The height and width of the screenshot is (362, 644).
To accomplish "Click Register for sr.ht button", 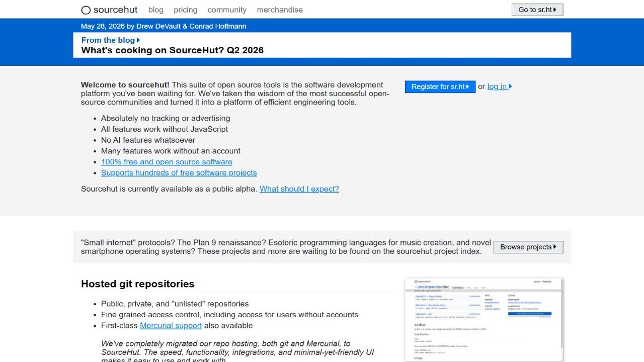I will (440, 86).
